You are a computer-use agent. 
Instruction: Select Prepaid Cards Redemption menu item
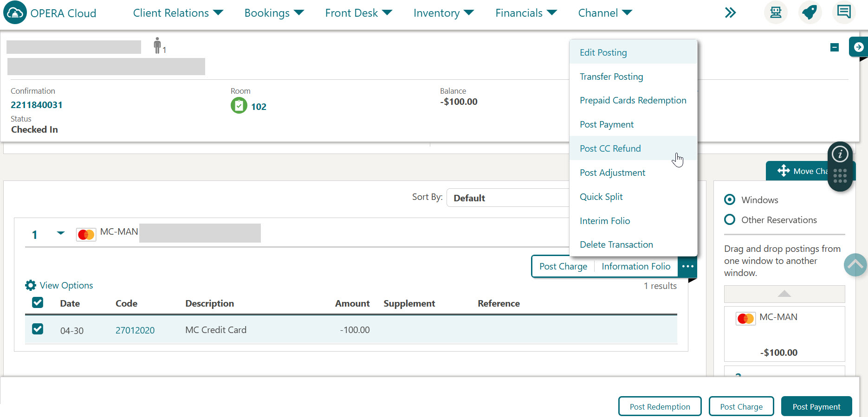pos(633,100)
